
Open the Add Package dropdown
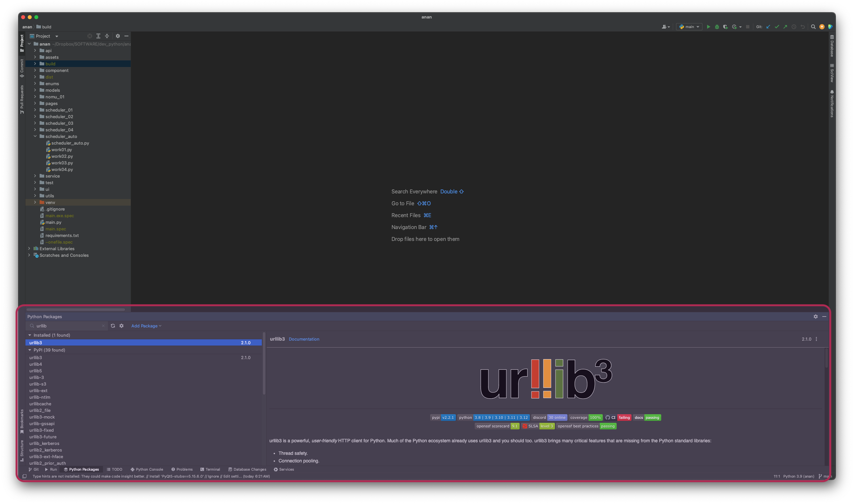pos(146,326)
